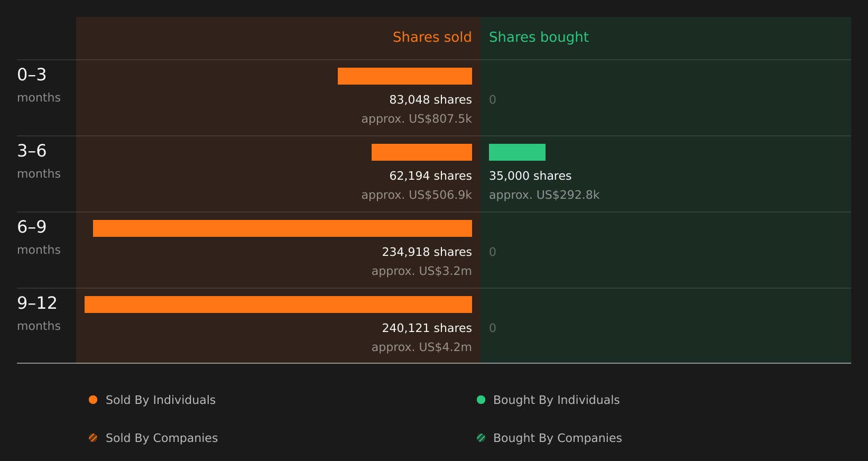Click the 6–9 months orange sold bar
868x461 pixels.
coord(282,228)
